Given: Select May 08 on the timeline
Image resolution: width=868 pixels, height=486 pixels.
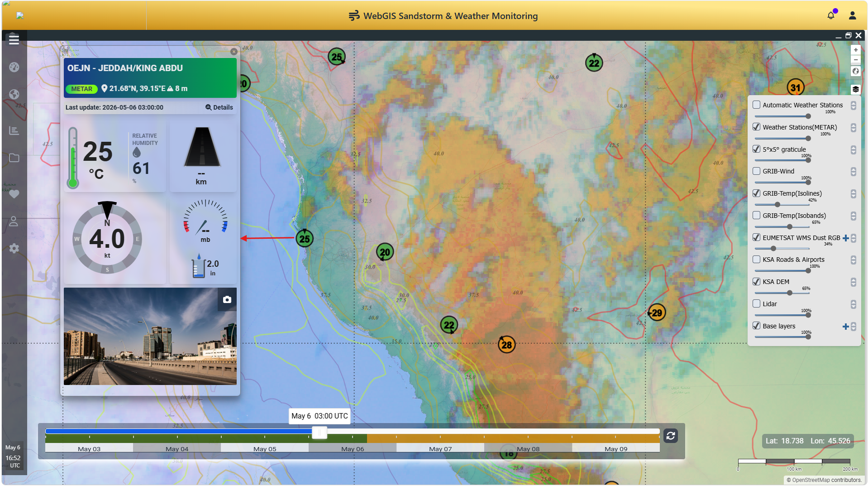Looking at the screenshot, I should (x=528, y=448).
